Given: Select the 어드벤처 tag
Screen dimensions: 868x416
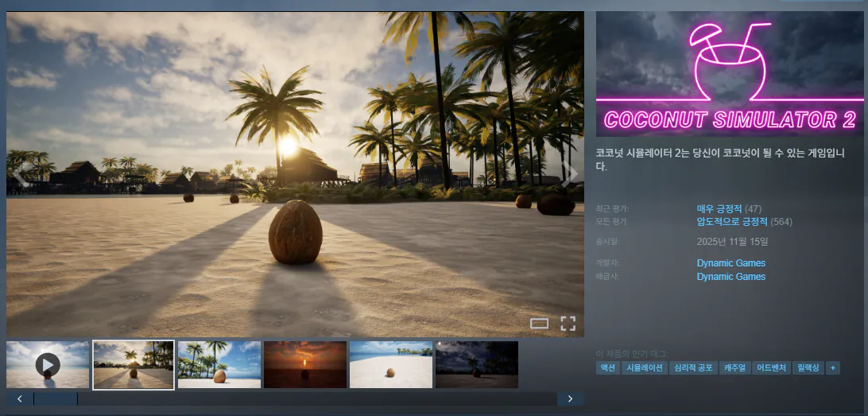Looking at the screenshot, I should click(x=771, y=367).
